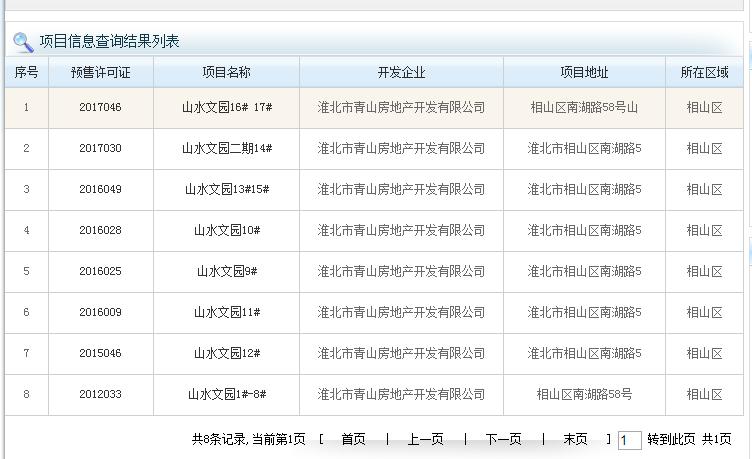Select permit number 2017030
752x459 pixels.
[x=100, y=148]
